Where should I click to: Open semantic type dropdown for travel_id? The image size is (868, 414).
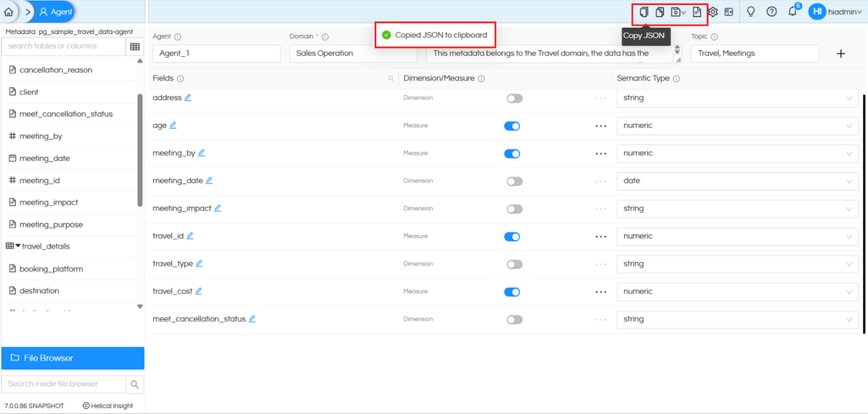pos(737,236)
